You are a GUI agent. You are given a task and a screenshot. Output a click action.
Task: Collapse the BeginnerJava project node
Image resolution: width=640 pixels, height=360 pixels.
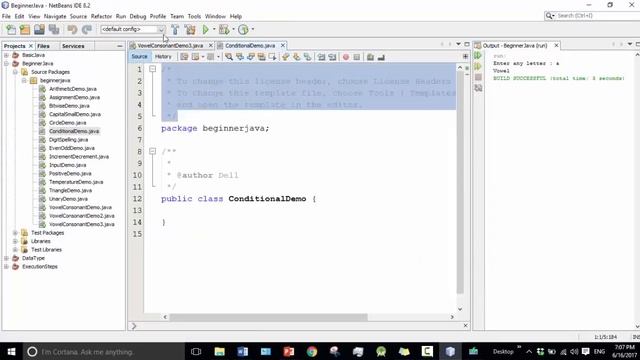(6, 64)
